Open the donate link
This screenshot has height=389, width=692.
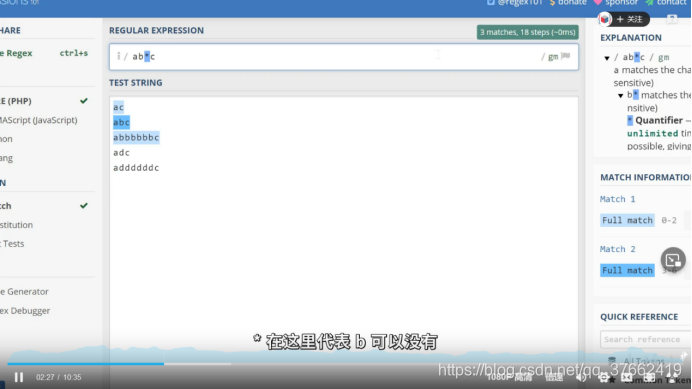[x=568, y=3]
